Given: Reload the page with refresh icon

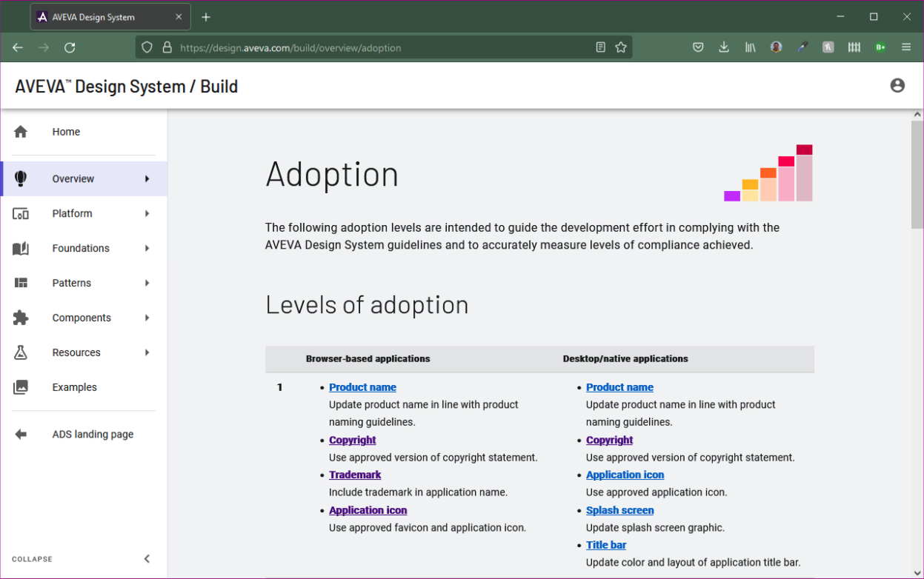Looking at the screenshot, I should point(70,47).
